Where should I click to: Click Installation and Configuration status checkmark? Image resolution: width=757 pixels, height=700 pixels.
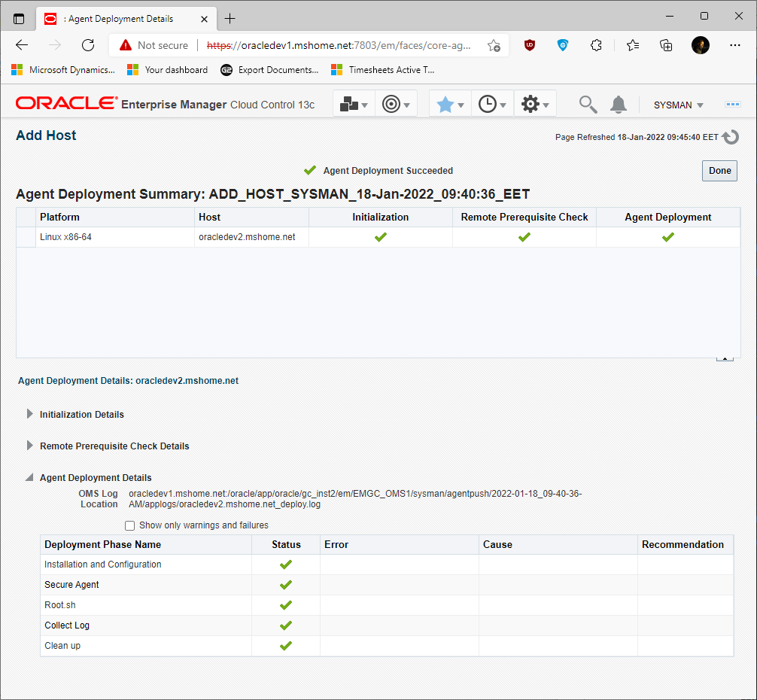pos(286,565)
